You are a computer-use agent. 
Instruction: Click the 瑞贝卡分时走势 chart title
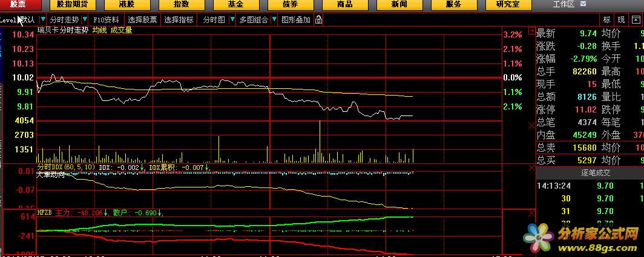pyautogui.click(x=62, y=30)
